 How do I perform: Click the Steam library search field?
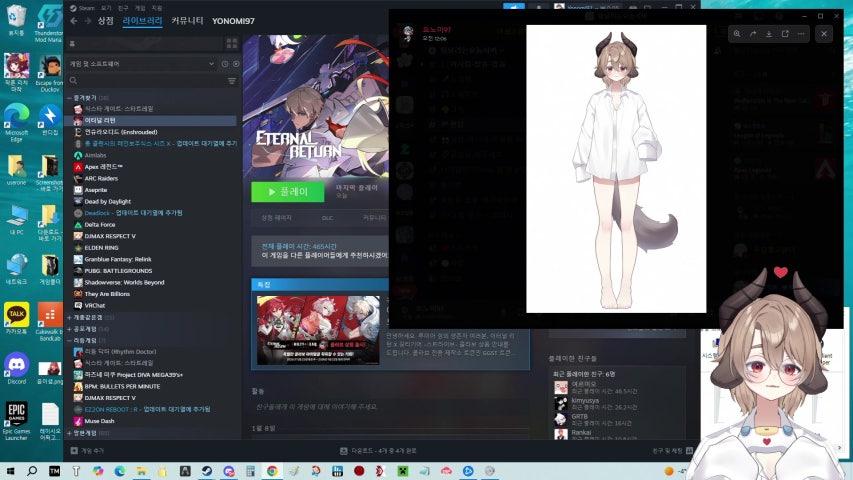[147, 81]
